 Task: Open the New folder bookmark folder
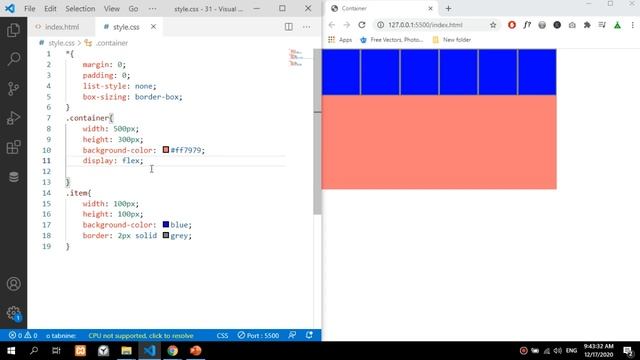451,40
